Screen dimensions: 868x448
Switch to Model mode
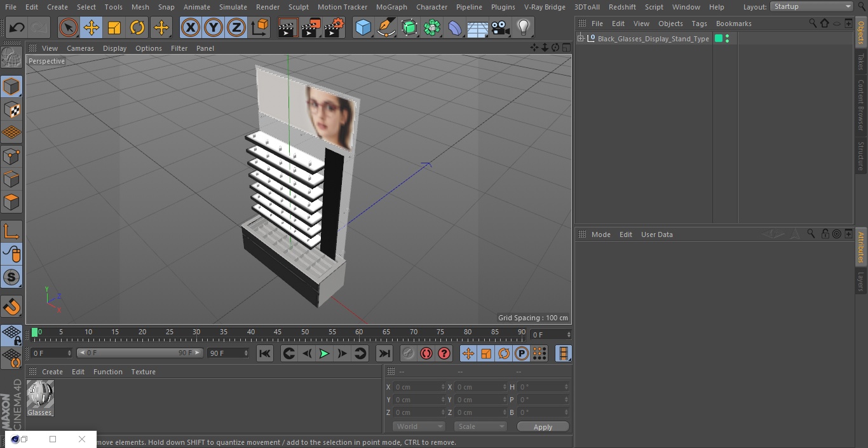[x=11, y=86]
